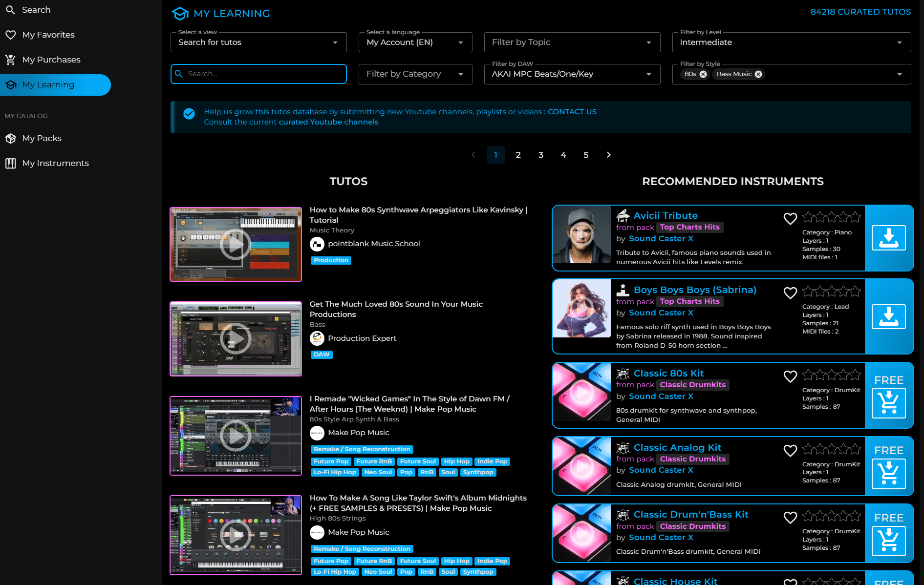Open the Avicii Tribute instrument title
Image resolution: width=924 pixels, height=585 pixels.
click(x=666, y=215)
